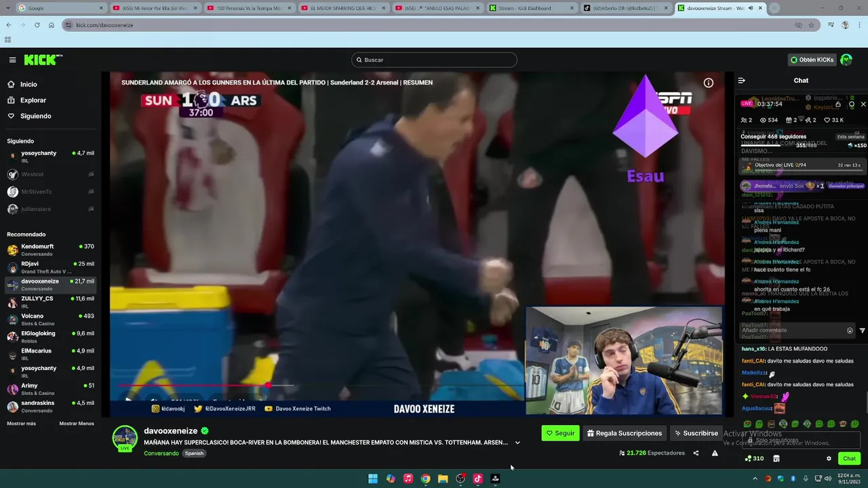Click the Solo seguidores chat input
The width and height of the screenshot is (868, 488).
tap(800, 441)
